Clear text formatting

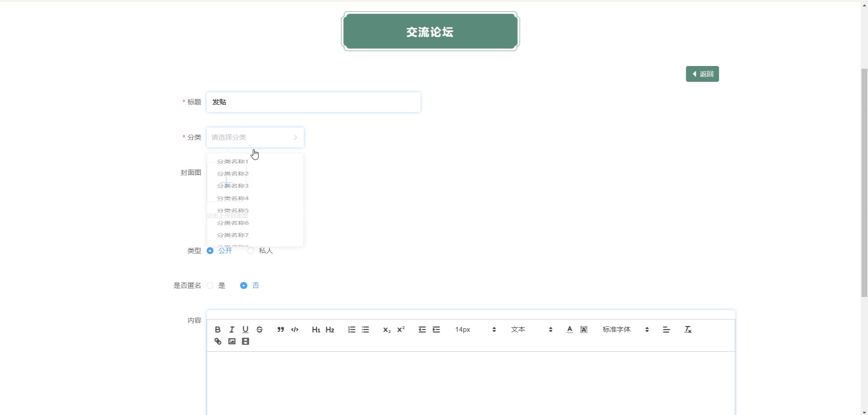(x=688, y=330)
